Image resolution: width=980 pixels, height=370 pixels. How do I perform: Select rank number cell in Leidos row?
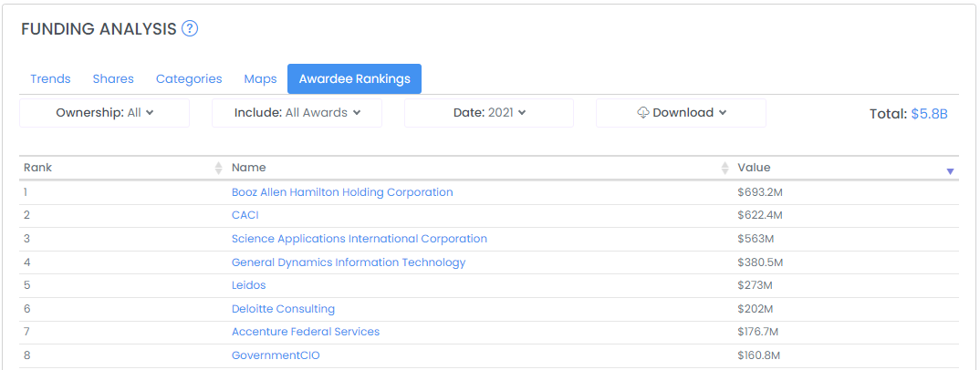(26, 285)
